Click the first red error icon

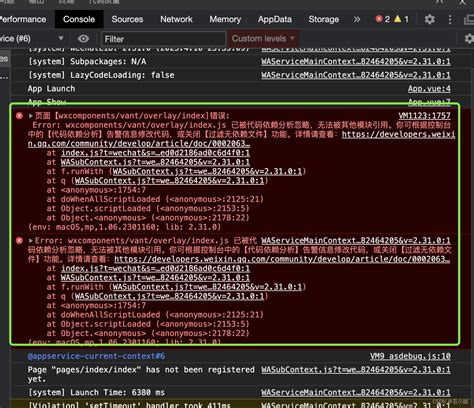click(19, 116)
